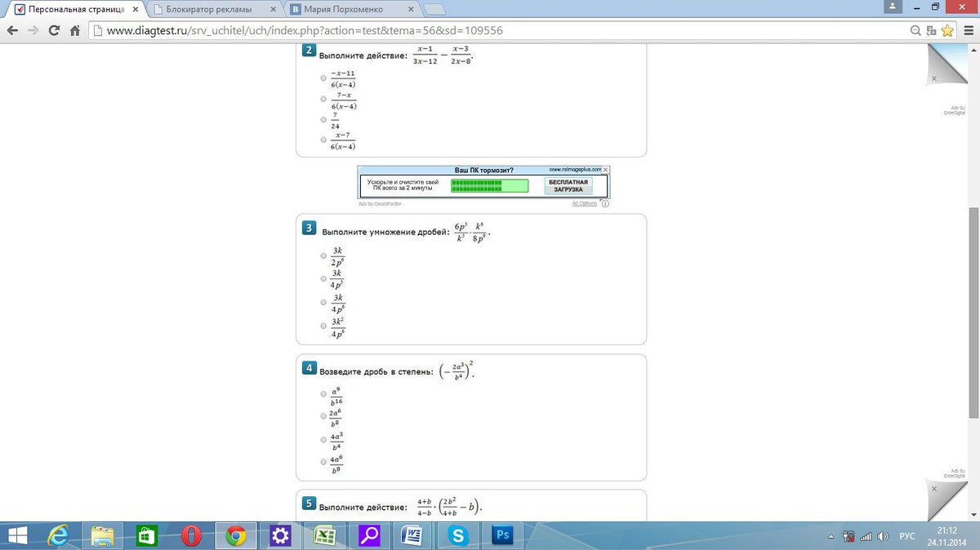Click the browser forward arrow
The image size is (980, 550).
(x=33, y=30)
